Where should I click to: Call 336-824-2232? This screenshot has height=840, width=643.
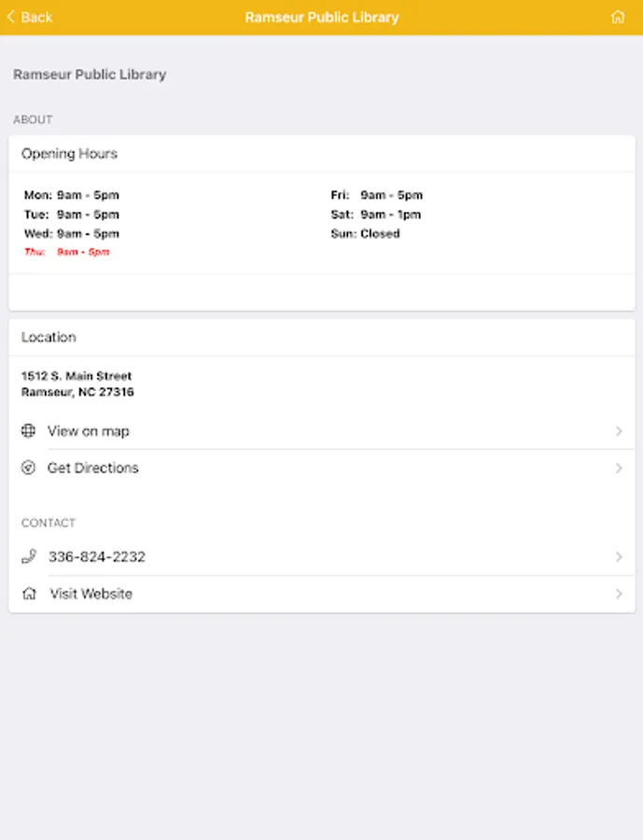pos(97,556)
